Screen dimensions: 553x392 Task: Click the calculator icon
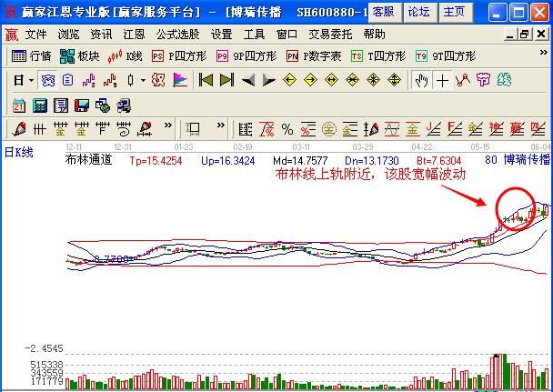click(x=41, y=106)
